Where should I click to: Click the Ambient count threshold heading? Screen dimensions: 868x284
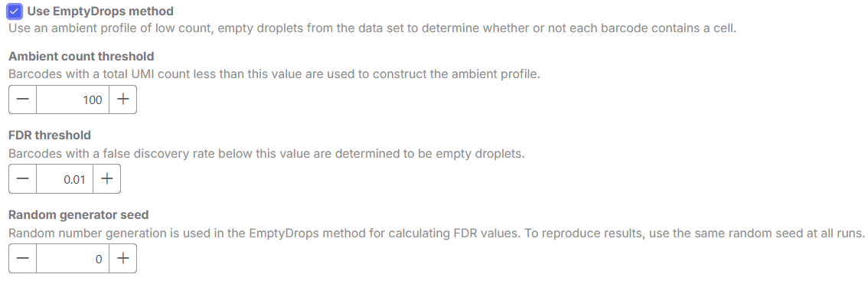click(x=81, y=56)
